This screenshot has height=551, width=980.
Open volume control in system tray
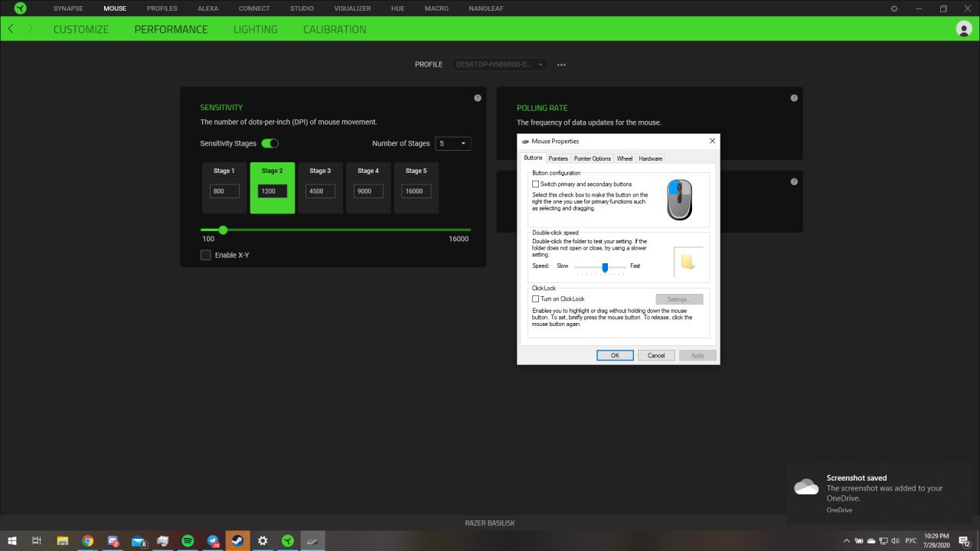(895, 541)
